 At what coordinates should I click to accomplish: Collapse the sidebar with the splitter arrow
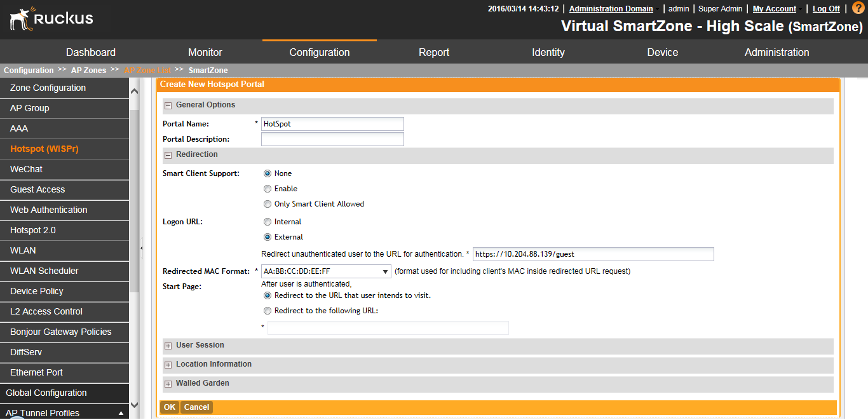[x=141, y=248]
